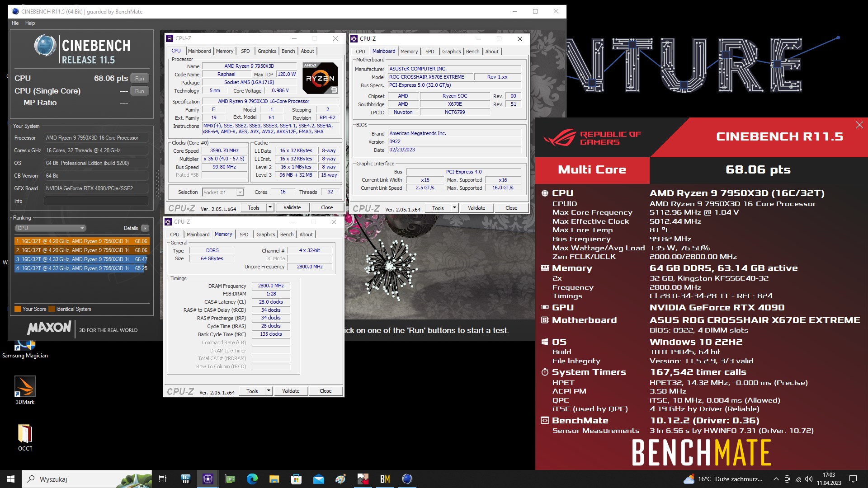Open the puzzle-piece taskbar app icon
This screenshot has width=868, height=488.
pos(363,479)
